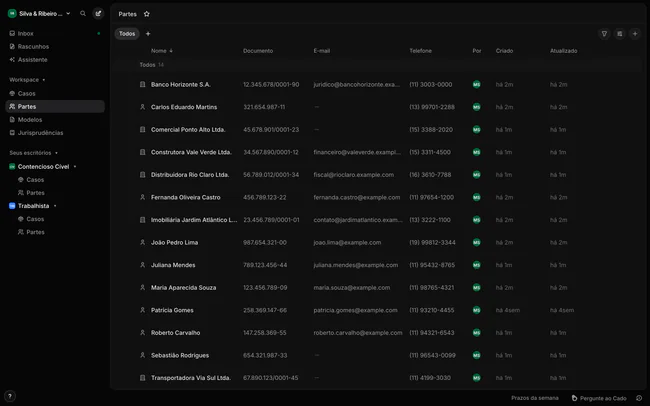Select Partes under Workspace
The height and width of the screenshot is (406, 650).
tap(55, 107)
